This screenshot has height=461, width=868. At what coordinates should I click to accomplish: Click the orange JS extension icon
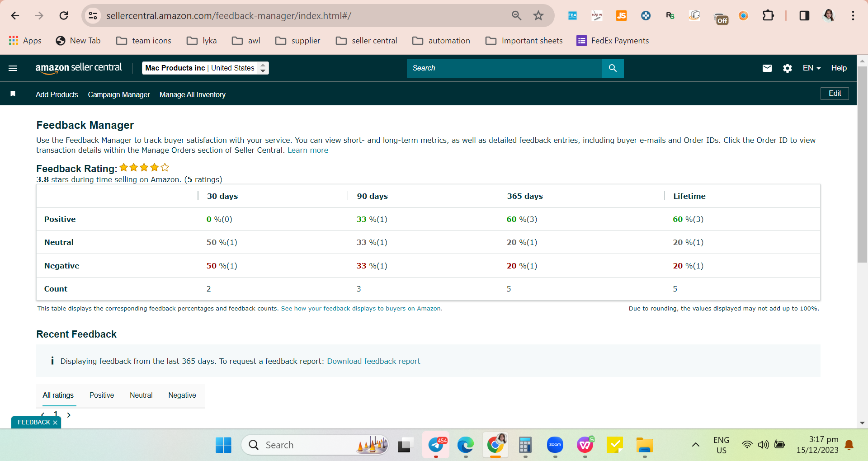(x=621, y=16)
